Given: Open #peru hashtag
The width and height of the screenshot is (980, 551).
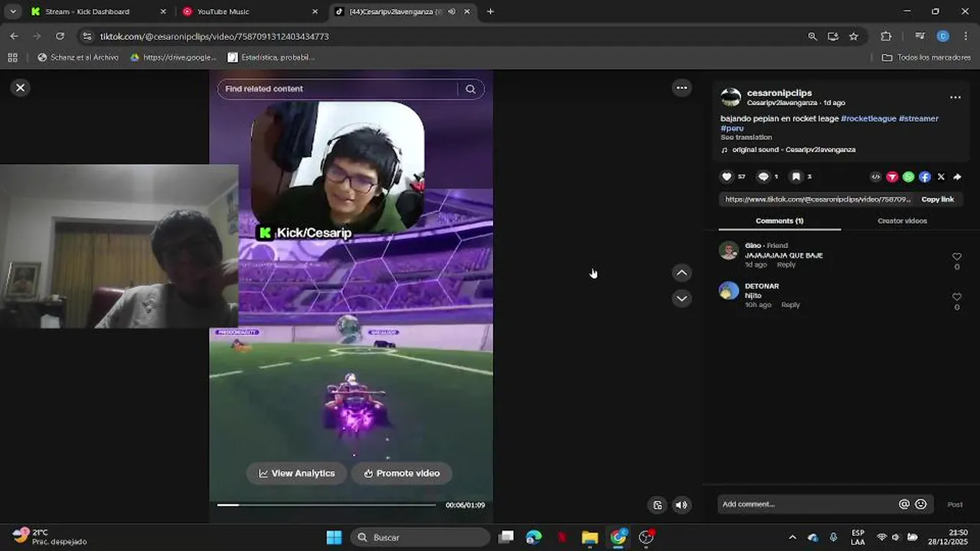Looking at the screenshot, I should coord(733,128).
